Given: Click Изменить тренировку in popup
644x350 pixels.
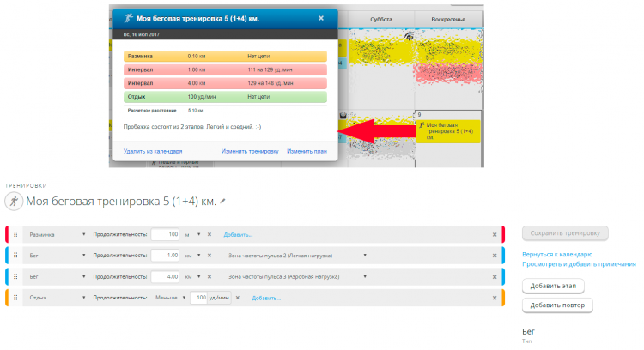Looking at the screenshot, I should pos(250,151).
